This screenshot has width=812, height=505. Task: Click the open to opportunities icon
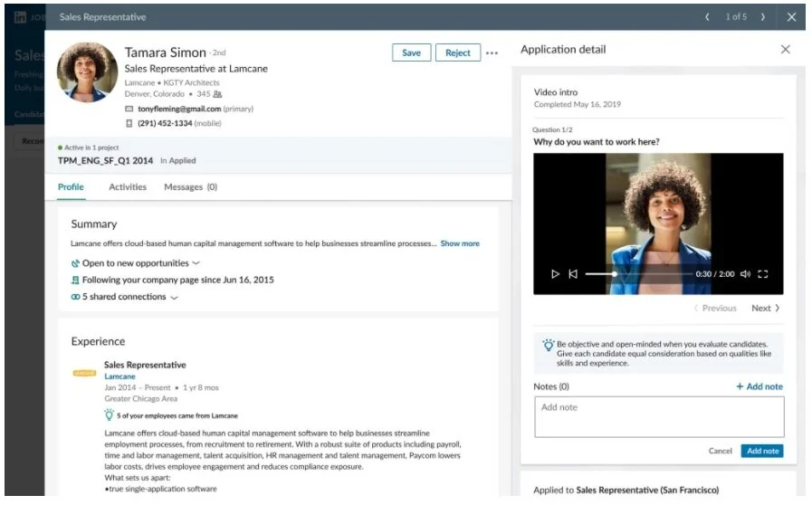[x=75, y=263]
